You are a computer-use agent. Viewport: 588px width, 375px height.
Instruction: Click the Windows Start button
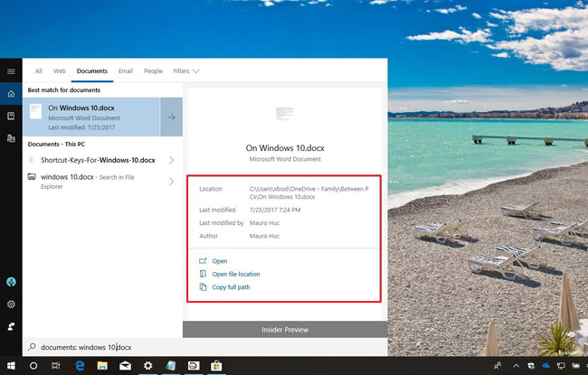click(x=10, y=365)
